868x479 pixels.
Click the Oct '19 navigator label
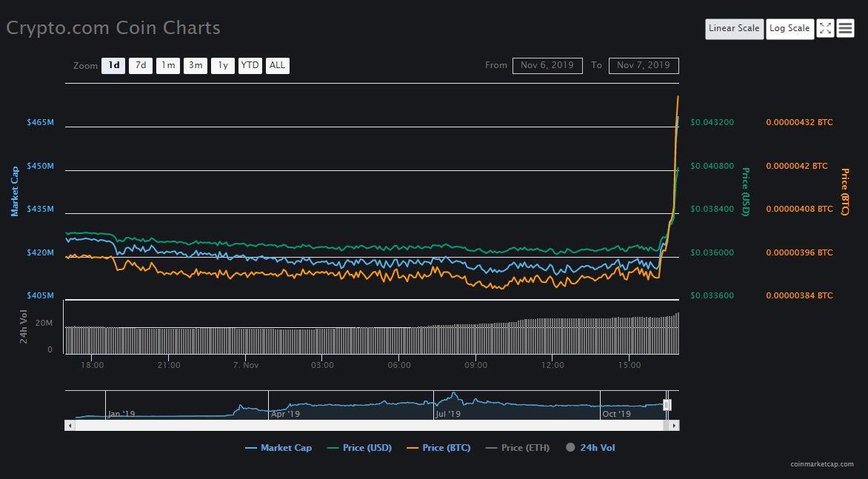(x=616, y=414)
